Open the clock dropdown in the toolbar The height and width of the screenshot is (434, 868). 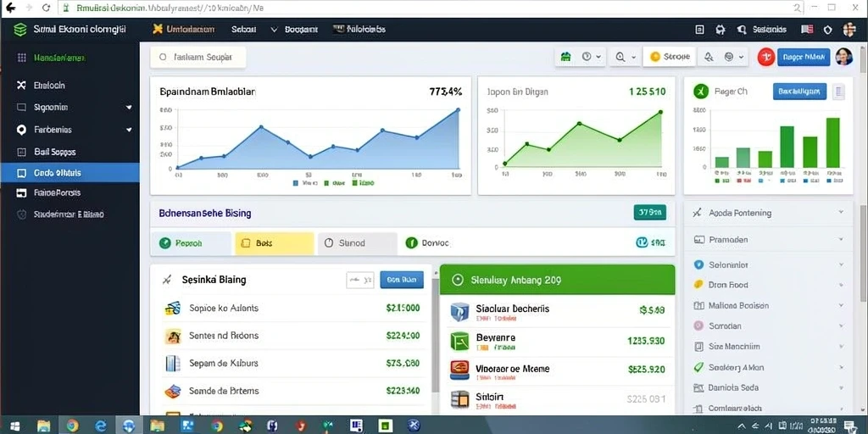pos(591,57)
